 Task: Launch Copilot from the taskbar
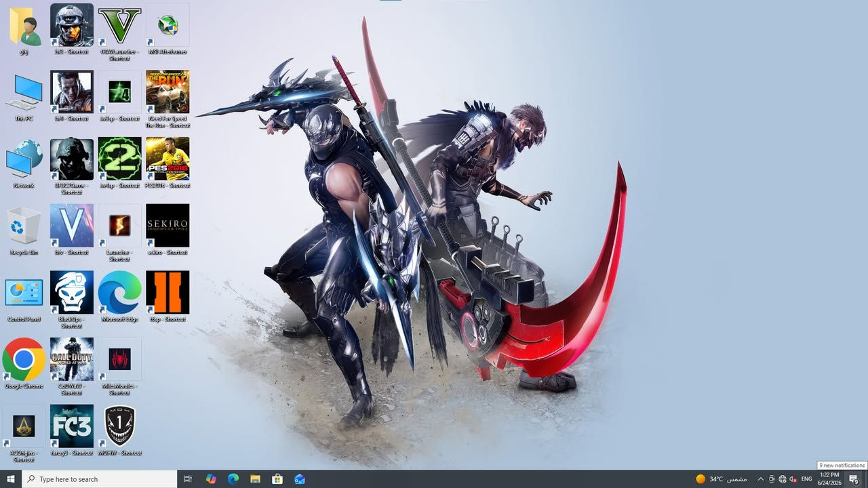tap(211, 479)
